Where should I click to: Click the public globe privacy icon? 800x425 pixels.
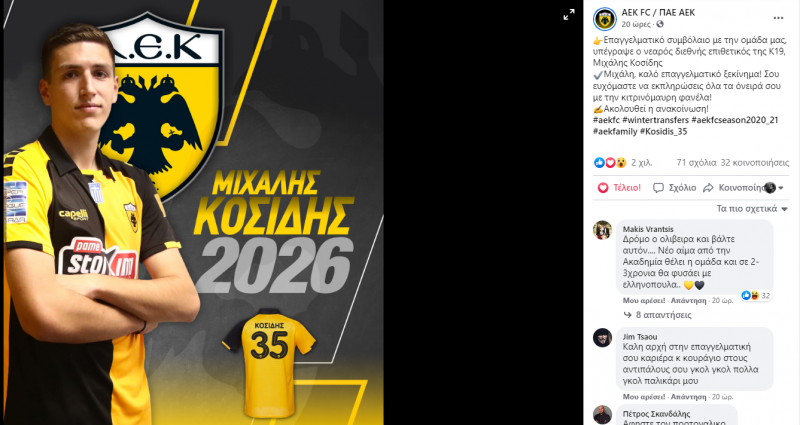[660, 24]
